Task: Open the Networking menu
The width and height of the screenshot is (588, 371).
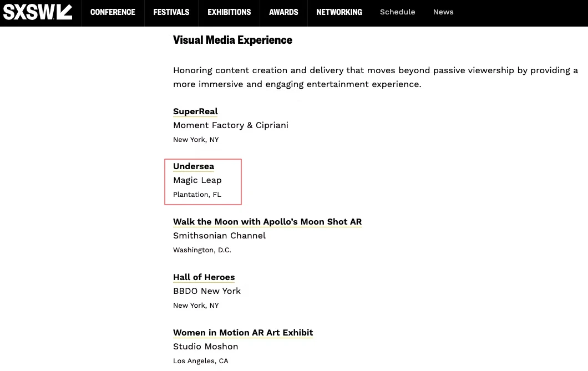Action: pos(339,12)
